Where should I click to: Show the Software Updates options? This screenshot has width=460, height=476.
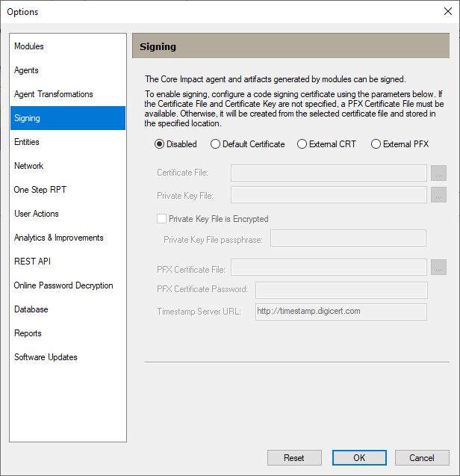(46, 357)
